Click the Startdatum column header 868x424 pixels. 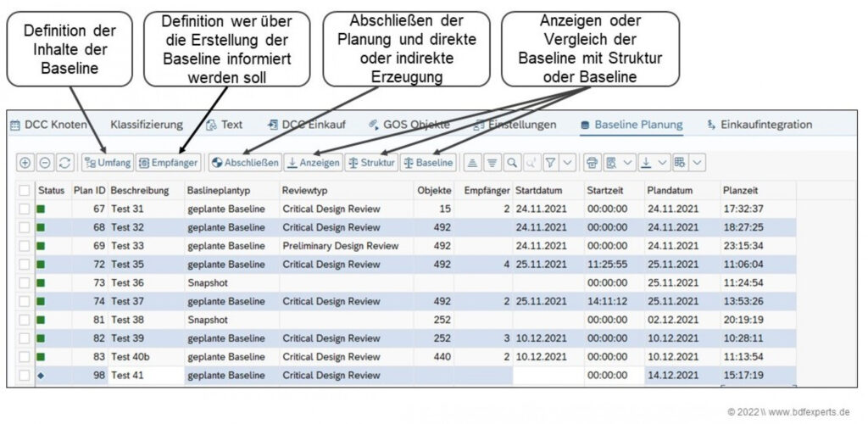click(x=548, y=191)
